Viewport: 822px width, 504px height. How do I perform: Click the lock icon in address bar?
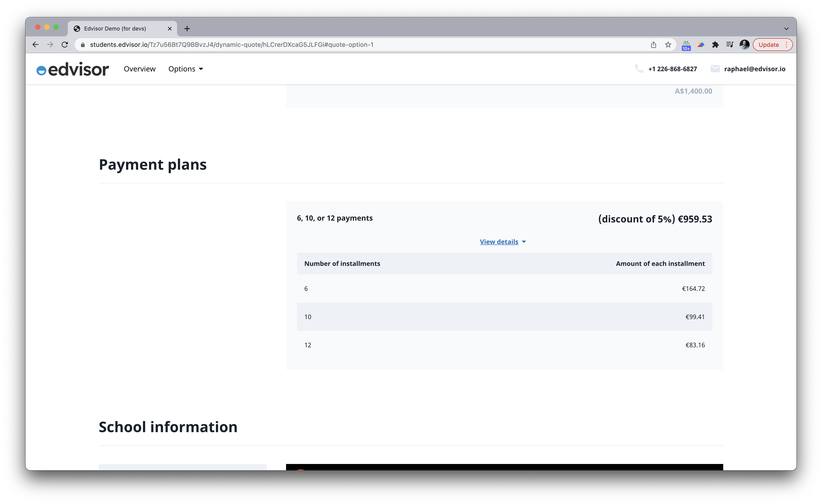(x=83, y=45)
